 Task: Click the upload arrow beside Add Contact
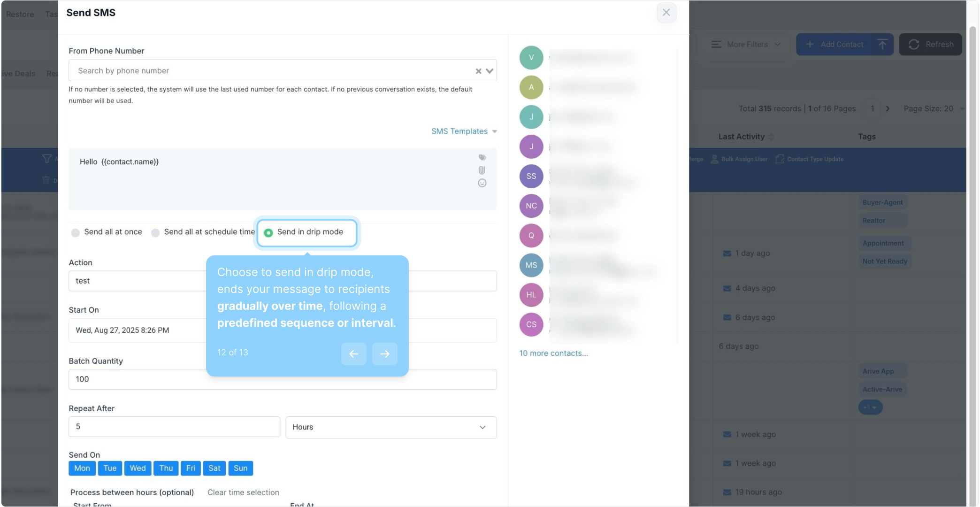(x=882, y=45)
